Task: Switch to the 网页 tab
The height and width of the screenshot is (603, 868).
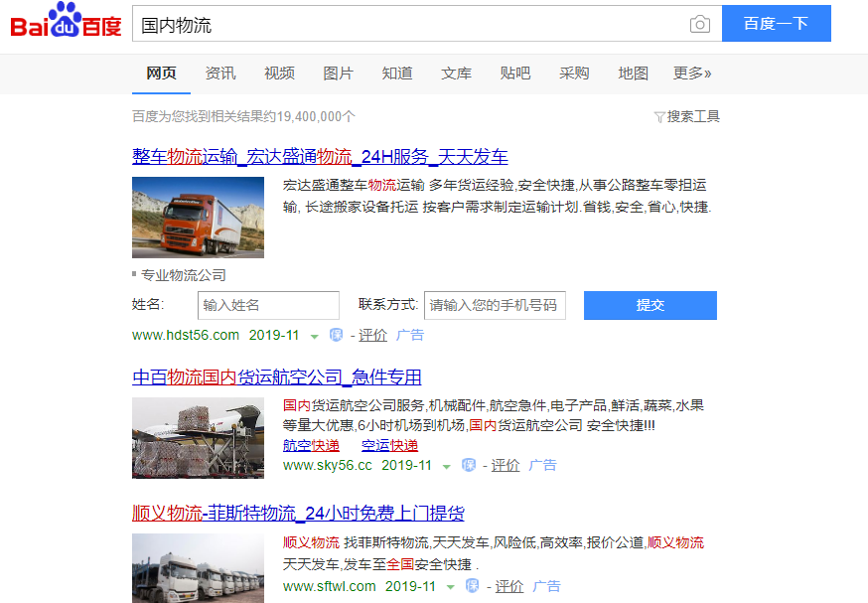Action: coord(161,74)
